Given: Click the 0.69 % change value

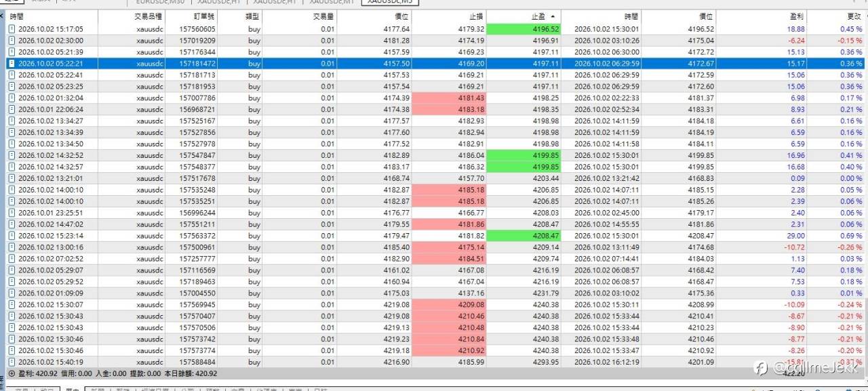Looking at the screenshot, I should [851, 236].
